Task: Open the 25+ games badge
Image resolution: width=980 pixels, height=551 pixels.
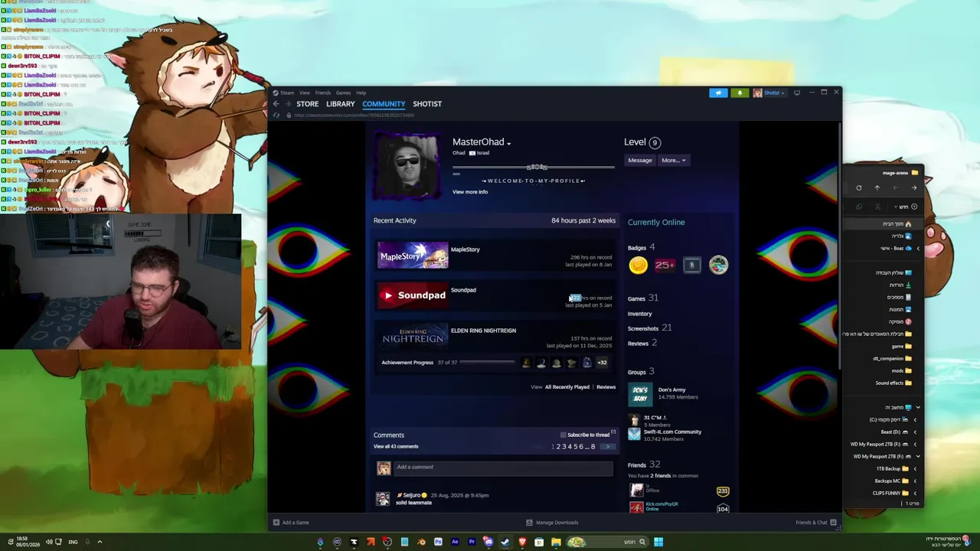Action: pos(665,265)
